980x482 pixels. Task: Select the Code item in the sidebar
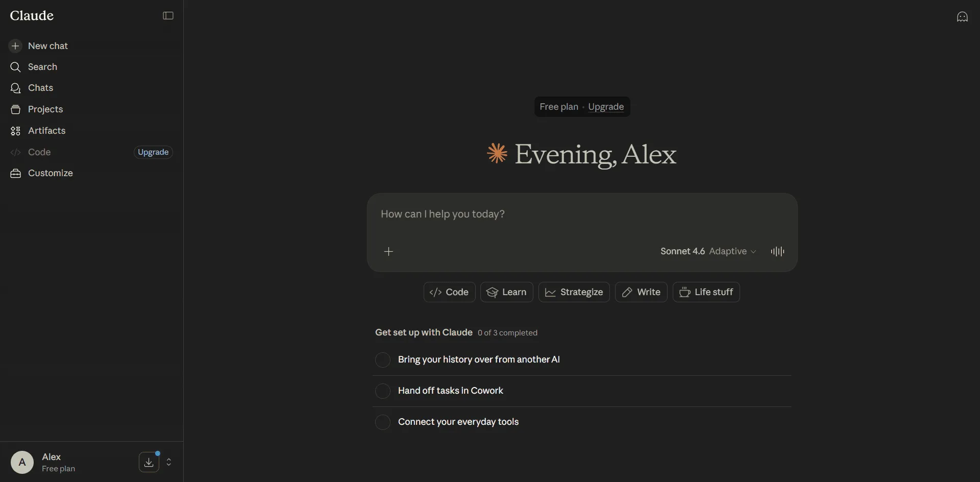click(39, 152)
